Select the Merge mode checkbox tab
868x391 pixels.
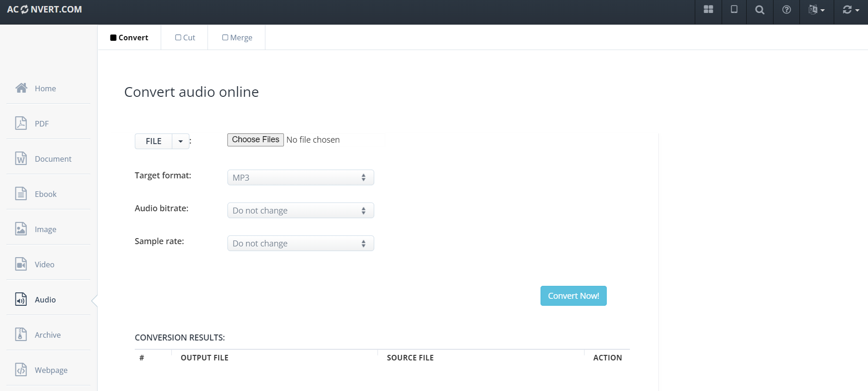pyautogui.click(x=237, y=38)
